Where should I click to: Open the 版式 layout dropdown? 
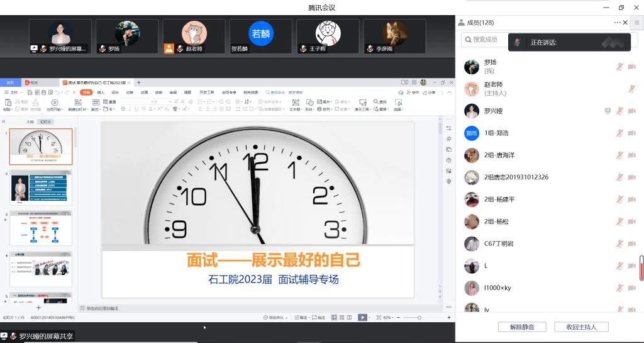click(96, 110)
